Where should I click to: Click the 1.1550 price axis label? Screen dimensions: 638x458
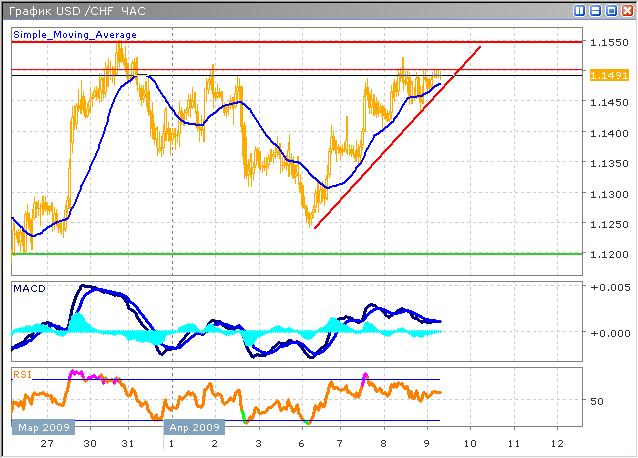[x=608, y=43]
